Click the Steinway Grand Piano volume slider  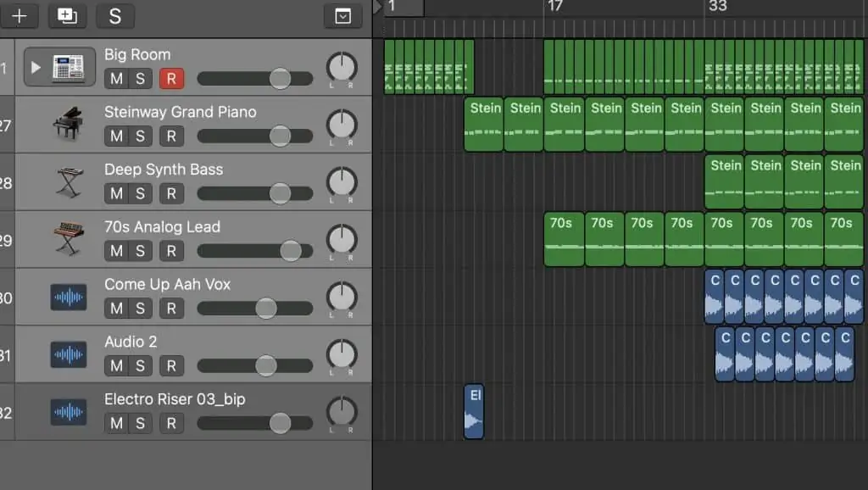255,136
